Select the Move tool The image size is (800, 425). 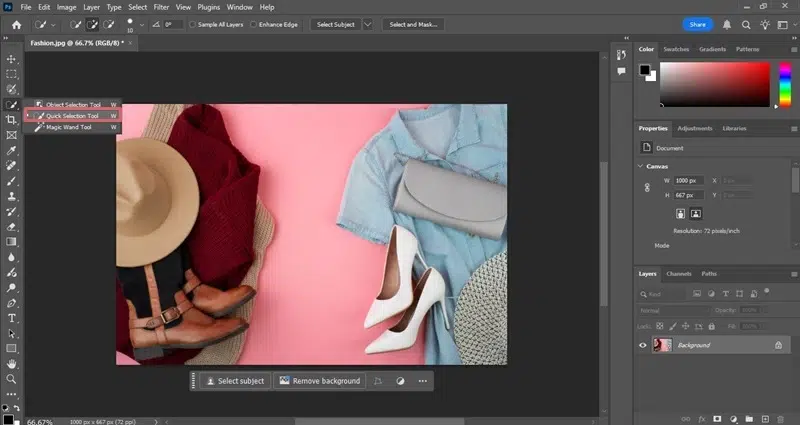[x=12, y=59]
